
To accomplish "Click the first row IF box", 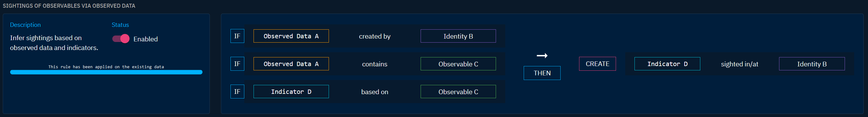I will [237, 36].
